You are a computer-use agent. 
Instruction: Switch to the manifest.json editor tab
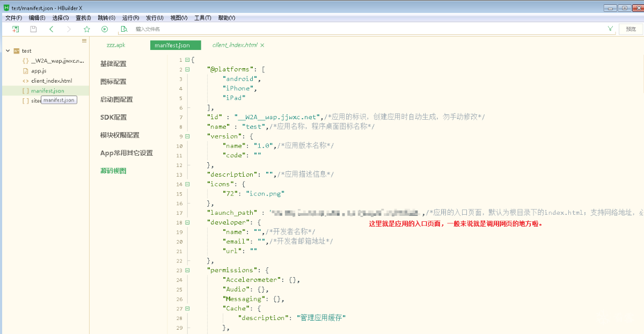click(175, 45)
